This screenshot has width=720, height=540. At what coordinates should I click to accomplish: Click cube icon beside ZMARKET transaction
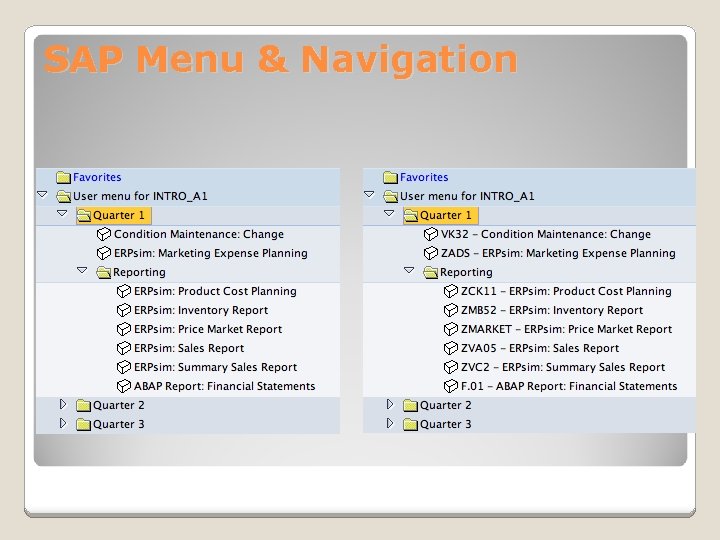pyautogui.click(x=451, y=329)
